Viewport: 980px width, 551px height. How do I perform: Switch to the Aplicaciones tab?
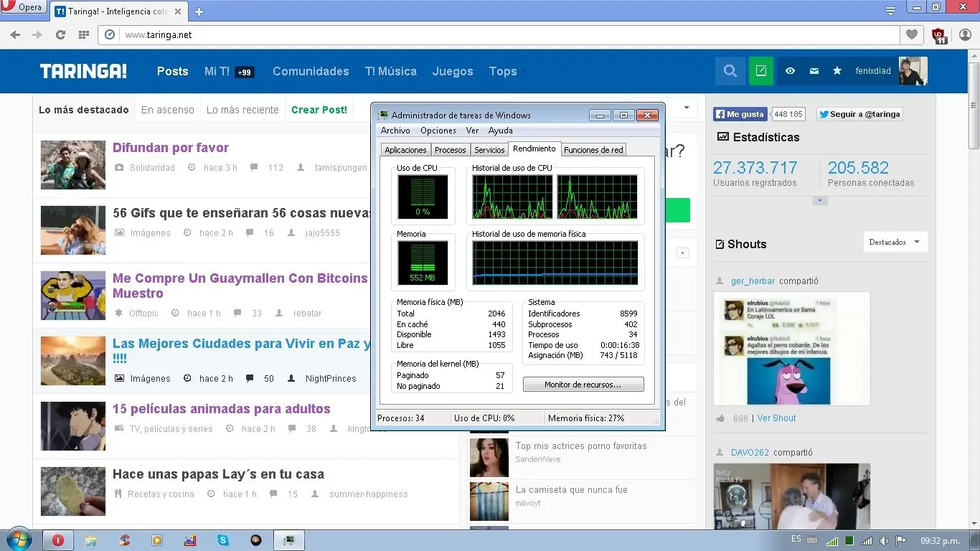tap(405, 150)
